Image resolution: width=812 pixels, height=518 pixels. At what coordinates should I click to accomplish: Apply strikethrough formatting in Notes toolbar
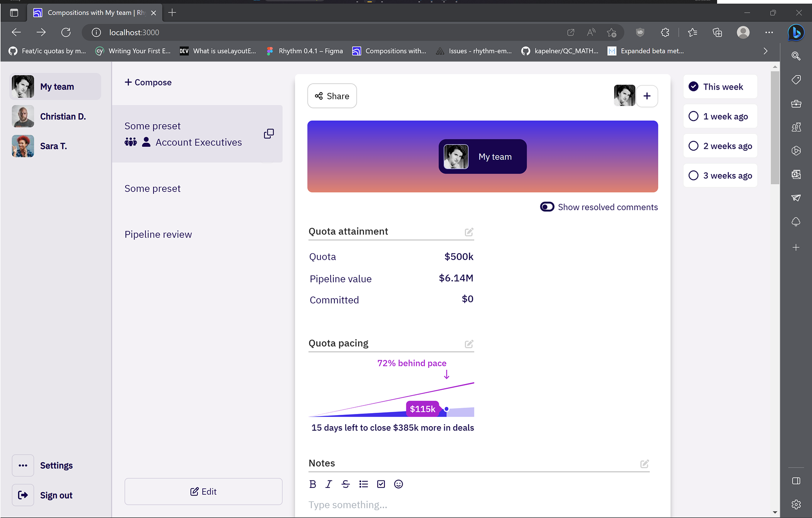(346, 484)
